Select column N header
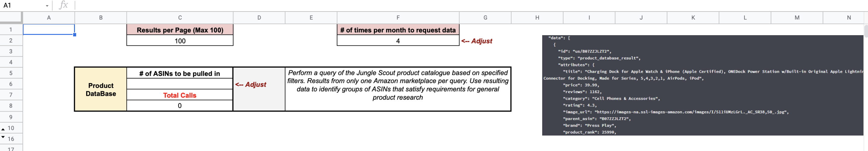This screenshot has width=868, height=151. point(848,18)
